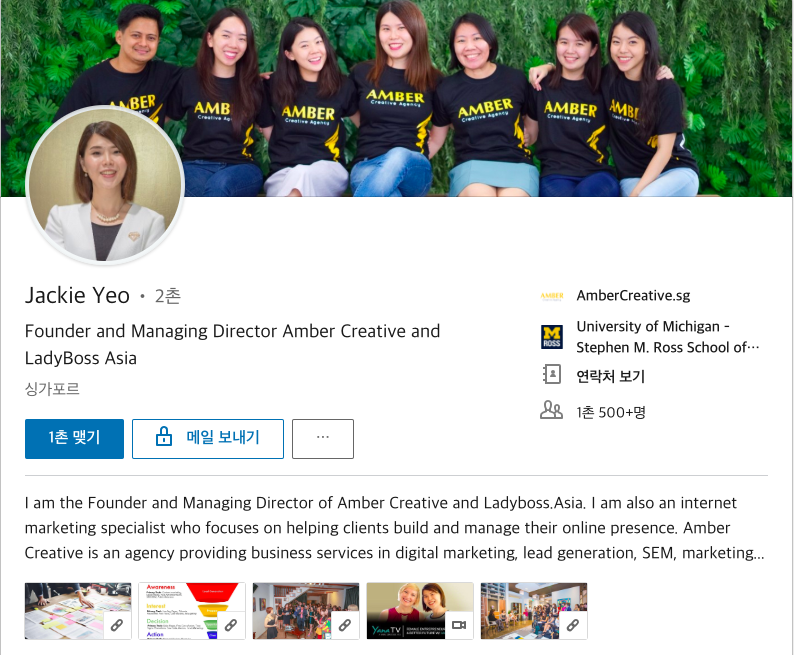This screenshot has width=794, height=655.
Task: Click the Founder and Managing Director headline
Action: point(232,345)
